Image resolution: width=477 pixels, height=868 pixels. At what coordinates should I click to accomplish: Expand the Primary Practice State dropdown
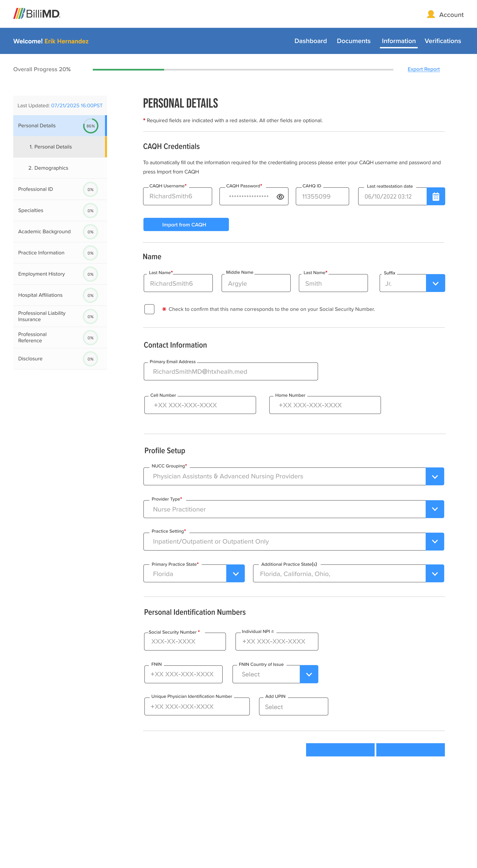pos(236,574)
